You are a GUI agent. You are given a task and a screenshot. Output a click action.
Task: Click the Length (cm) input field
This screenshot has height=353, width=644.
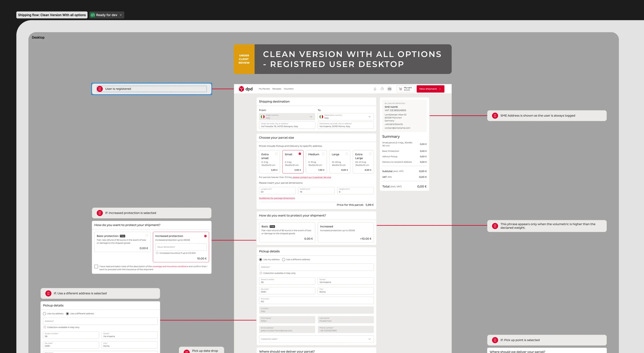point(277,190)
